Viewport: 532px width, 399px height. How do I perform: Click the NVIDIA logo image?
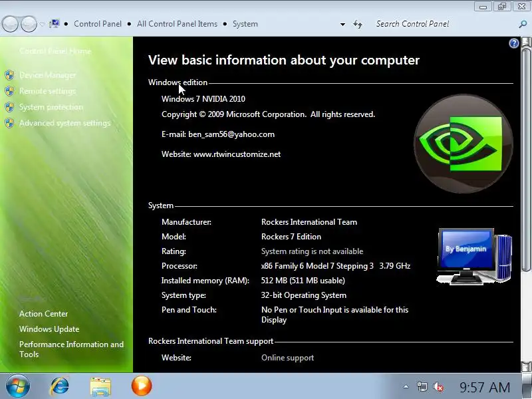(463, 144)
